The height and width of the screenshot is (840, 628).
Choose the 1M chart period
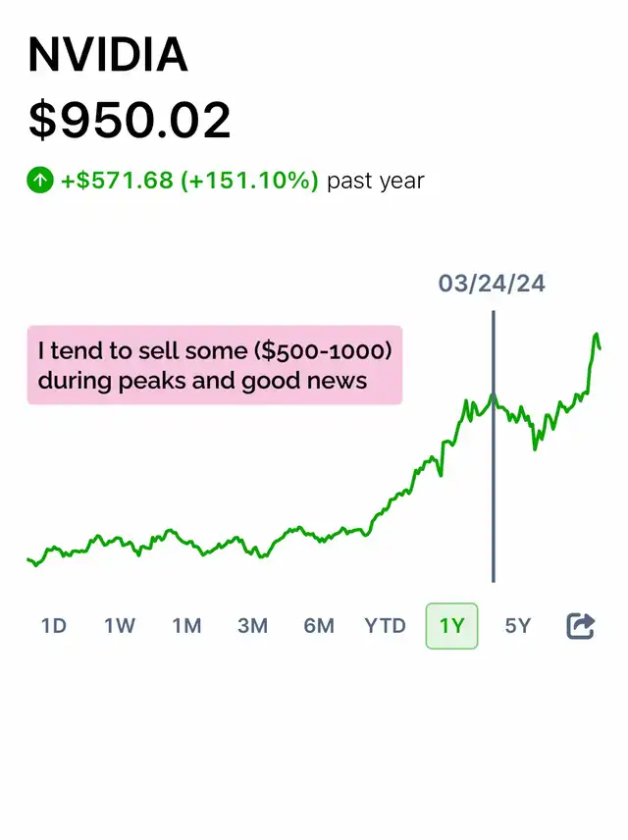click(x=186, y=626)
